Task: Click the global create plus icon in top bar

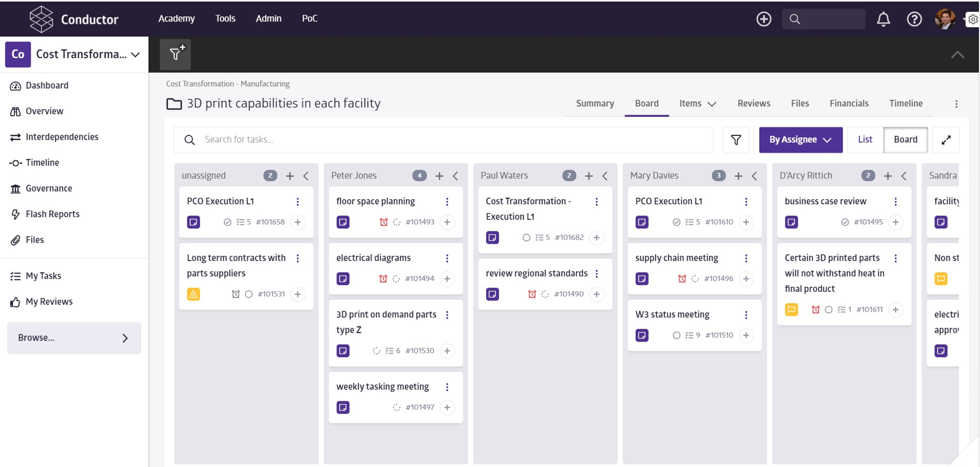Action: click(763, 19)
